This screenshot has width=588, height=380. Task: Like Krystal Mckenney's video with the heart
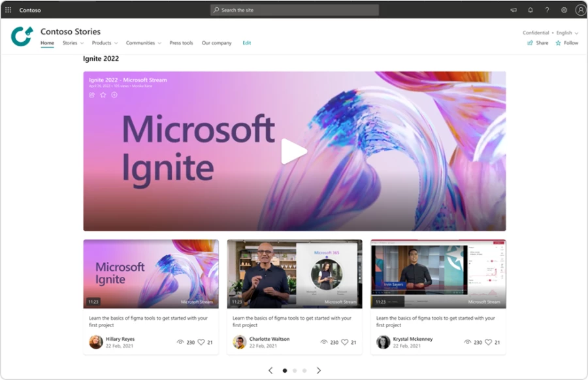[x=487, y=341]
